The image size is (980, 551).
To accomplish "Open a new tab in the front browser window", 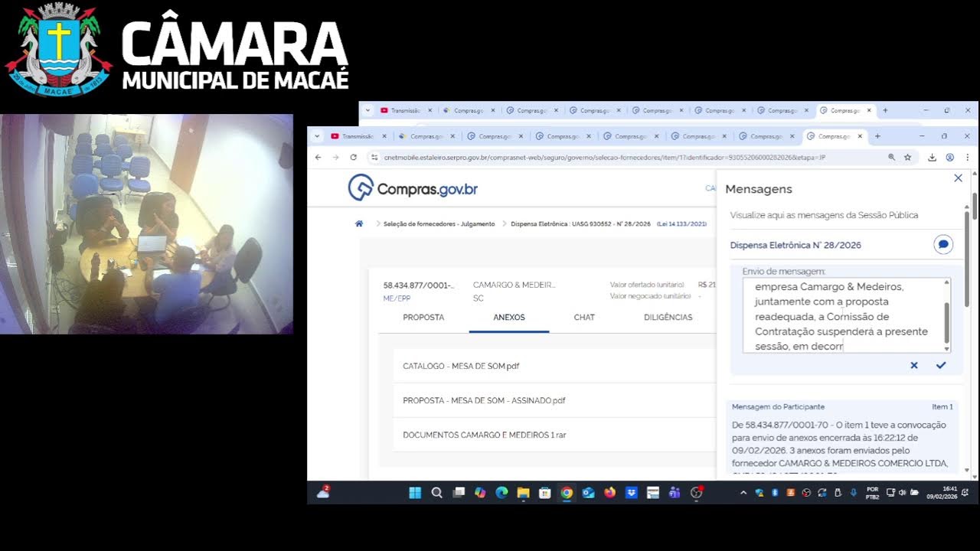I will (x=877, y=136).
